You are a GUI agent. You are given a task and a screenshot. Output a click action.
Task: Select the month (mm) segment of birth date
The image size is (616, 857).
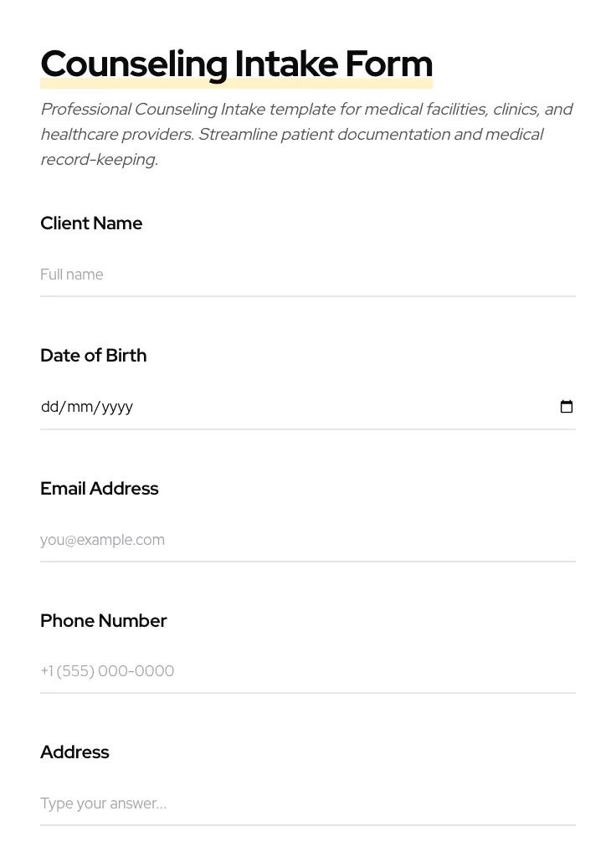pyautogui.click(x=80, y=407)
